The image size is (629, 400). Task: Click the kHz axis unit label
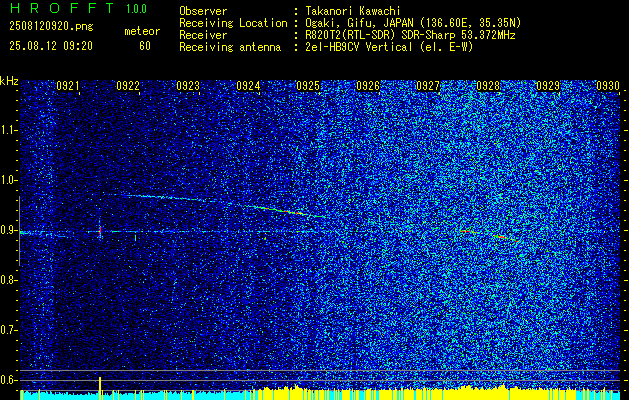(x=9, y=81)
